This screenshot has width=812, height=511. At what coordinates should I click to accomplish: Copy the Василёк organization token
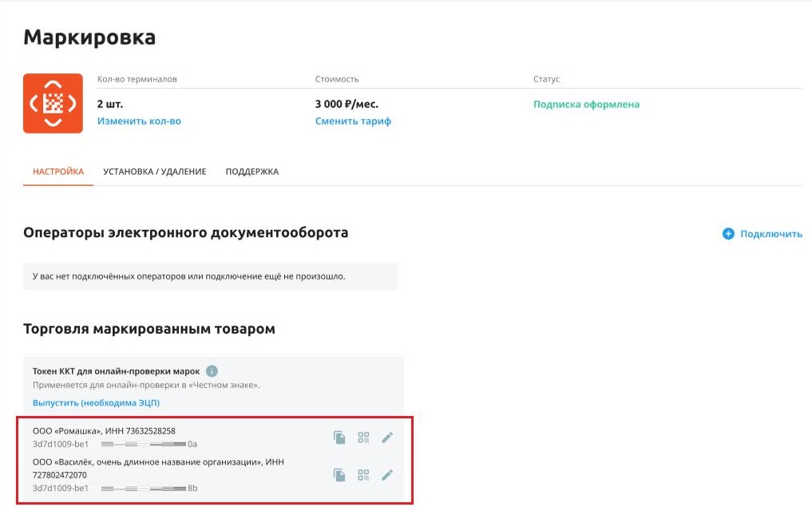pos(339,475)
